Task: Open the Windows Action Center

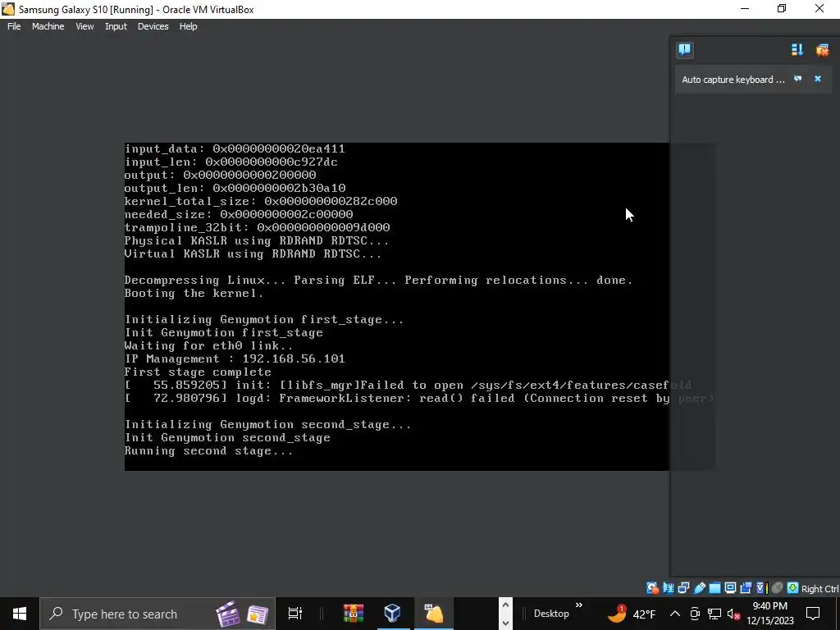Action: click(813, 614)
